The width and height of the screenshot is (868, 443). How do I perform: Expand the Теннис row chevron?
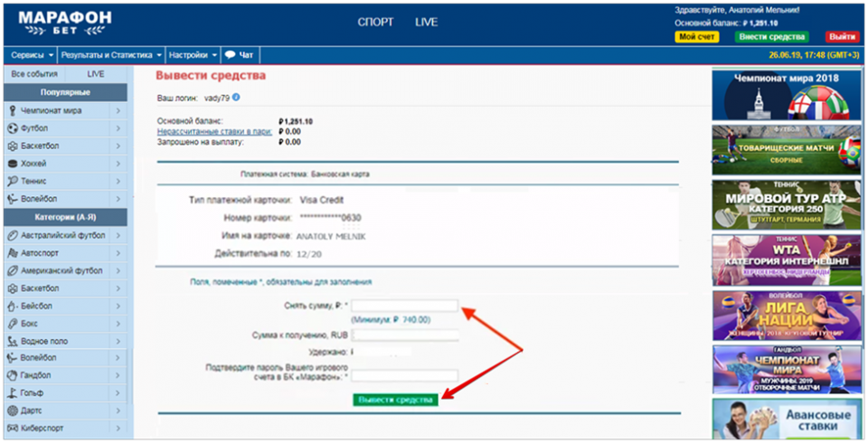click(x=118, y=181)
